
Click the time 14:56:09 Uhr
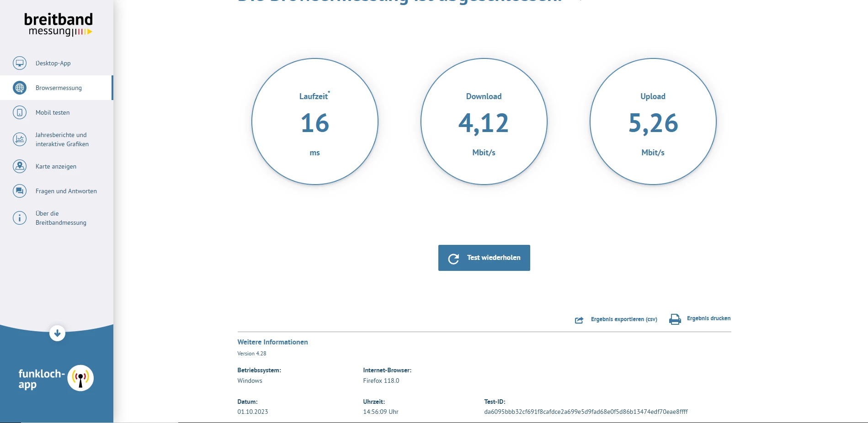[381, 412]
